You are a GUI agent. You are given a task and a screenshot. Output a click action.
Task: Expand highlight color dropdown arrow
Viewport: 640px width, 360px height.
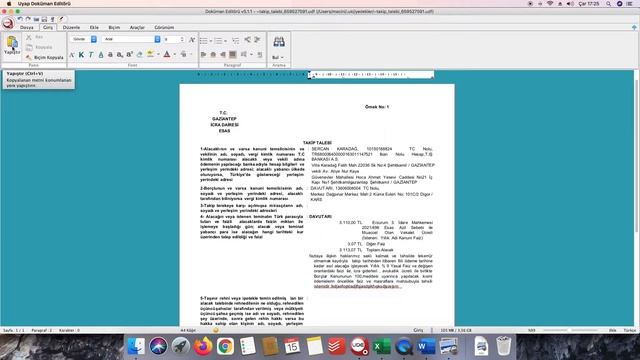pos(158,54)
